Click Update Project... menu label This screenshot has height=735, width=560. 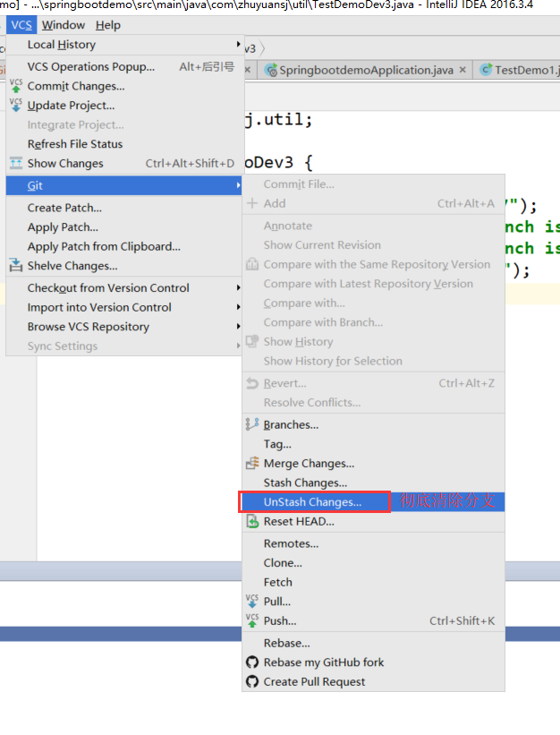click(x=71, y=106)
